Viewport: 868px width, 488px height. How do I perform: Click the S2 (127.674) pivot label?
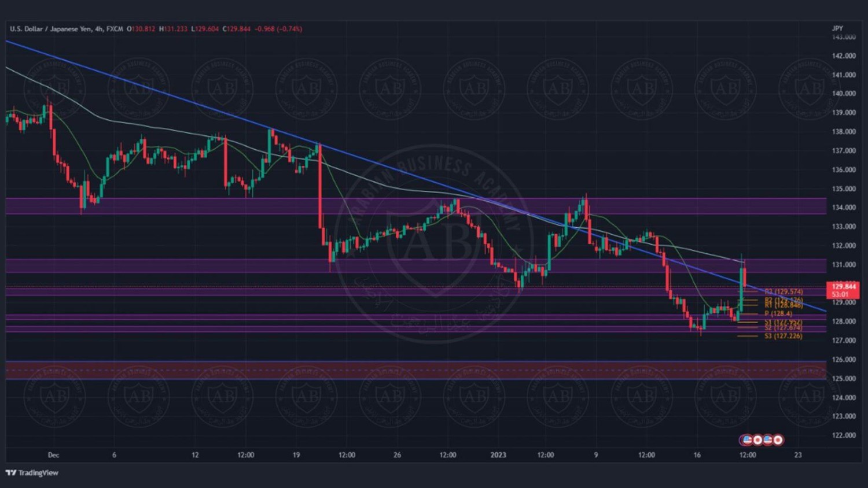pyautogui.click(x=784, y=328)
